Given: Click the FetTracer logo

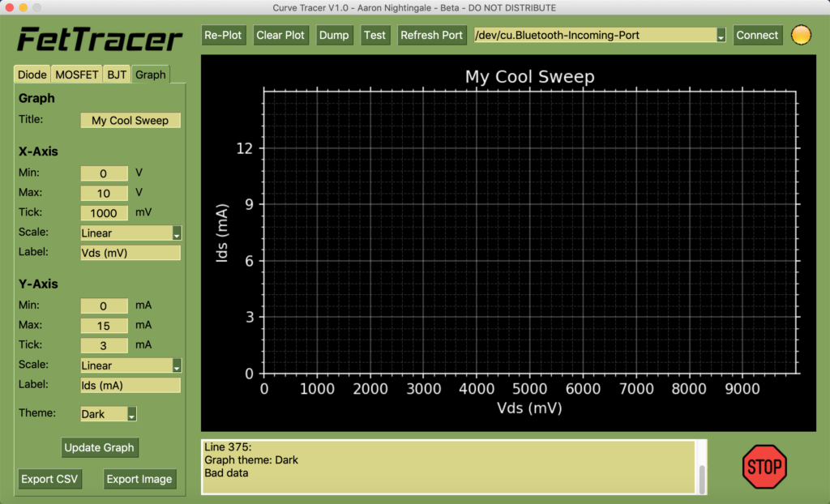Looking at the screenshot, I should click(100, 39).
